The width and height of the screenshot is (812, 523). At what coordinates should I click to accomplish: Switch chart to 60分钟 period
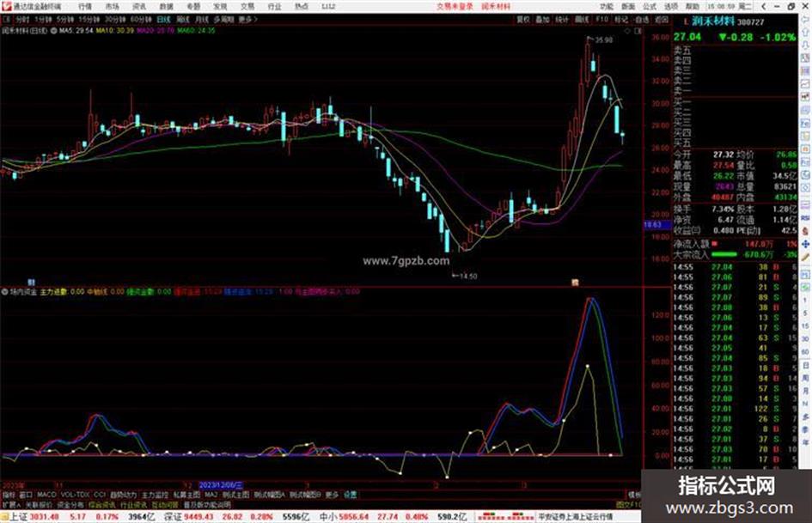[x=141, y=19]
